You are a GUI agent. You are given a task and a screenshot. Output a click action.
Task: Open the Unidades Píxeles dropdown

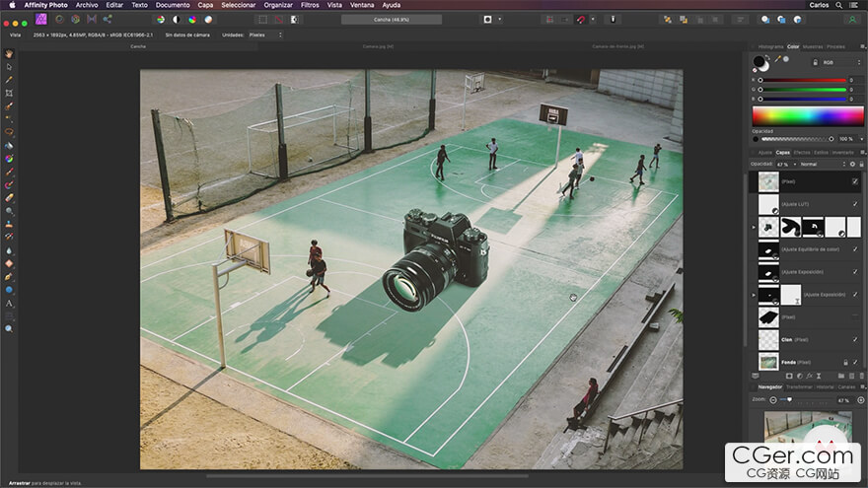pos(265,35)
